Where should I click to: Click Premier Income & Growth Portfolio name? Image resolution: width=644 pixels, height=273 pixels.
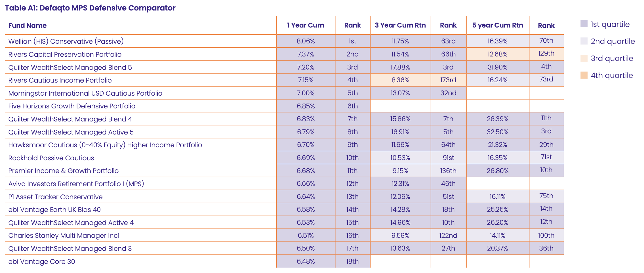pos(63,171)
